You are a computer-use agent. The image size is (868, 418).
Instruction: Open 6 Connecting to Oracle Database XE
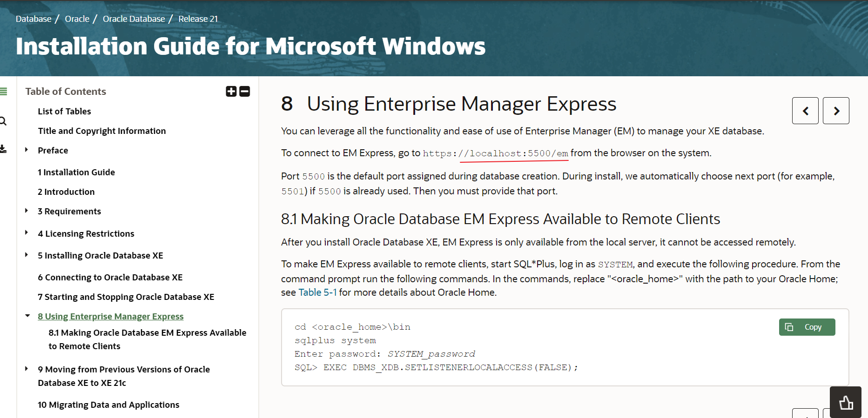tap(110, 278)
